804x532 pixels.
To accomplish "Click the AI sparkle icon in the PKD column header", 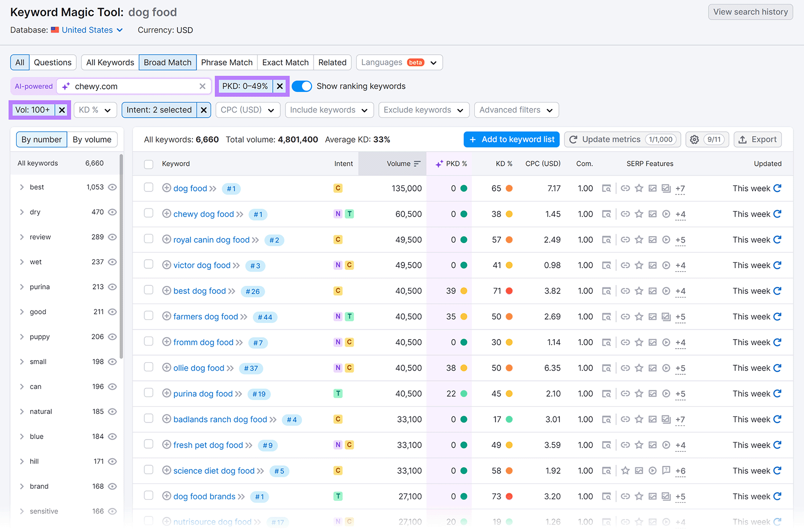I will tap(439, 163).
